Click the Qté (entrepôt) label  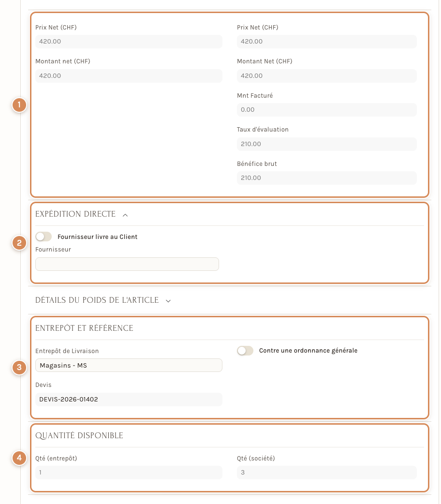56,459
